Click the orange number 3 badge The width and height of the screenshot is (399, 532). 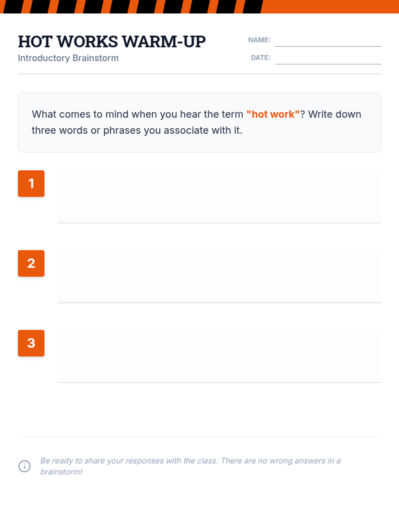(31, 343)
